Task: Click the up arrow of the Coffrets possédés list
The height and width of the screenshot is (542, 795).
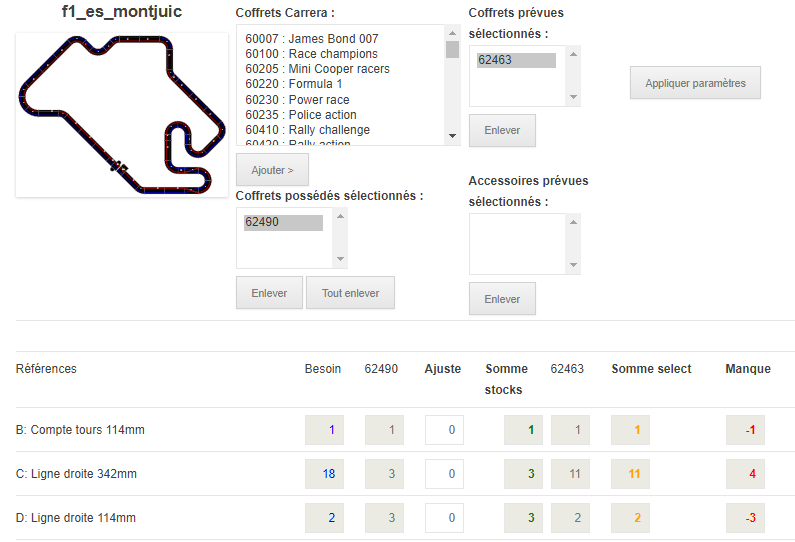Action: tap(341, 216)
